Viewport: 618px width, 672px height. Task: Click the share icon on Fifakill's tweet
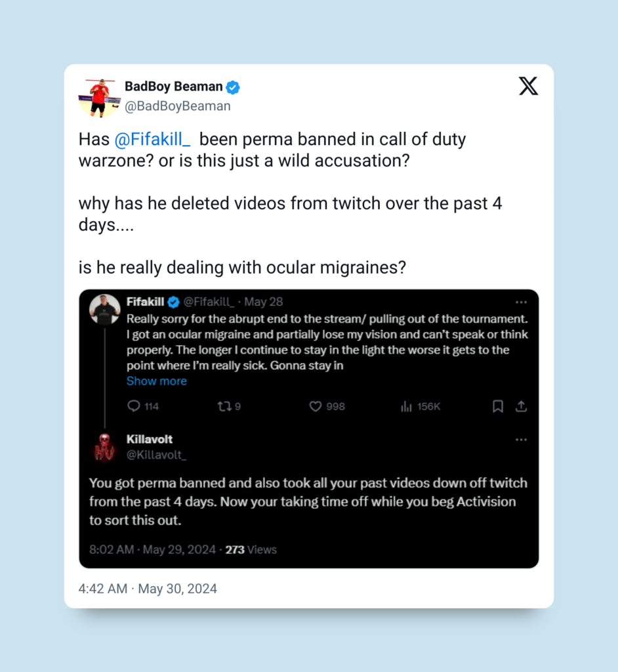[521, 406]
